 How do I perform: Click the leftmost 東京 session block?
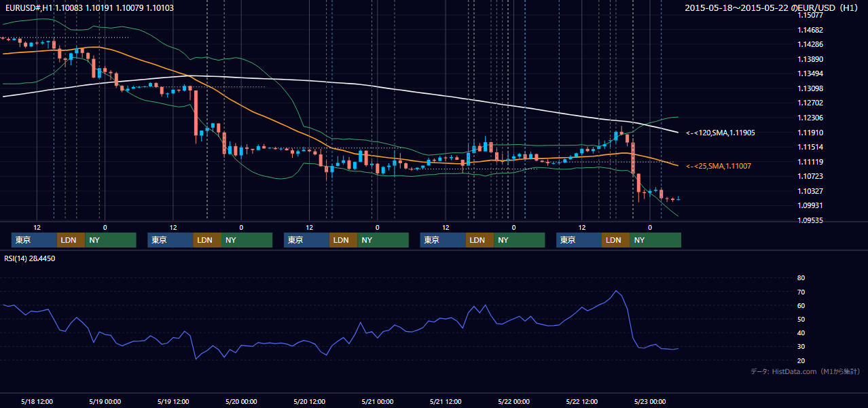coord(34,240)
